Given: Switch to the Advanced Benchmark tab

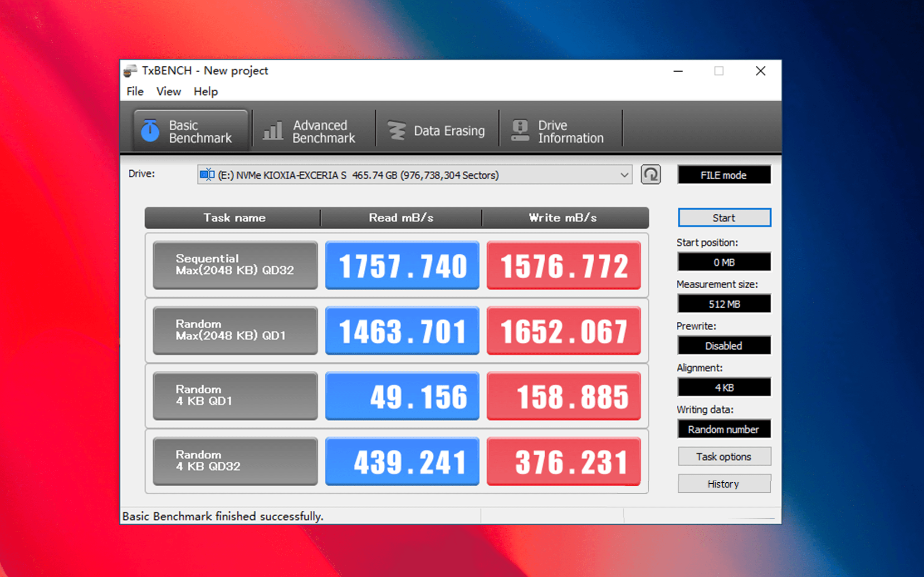Looking at the screenshot, I should (313, 131).
